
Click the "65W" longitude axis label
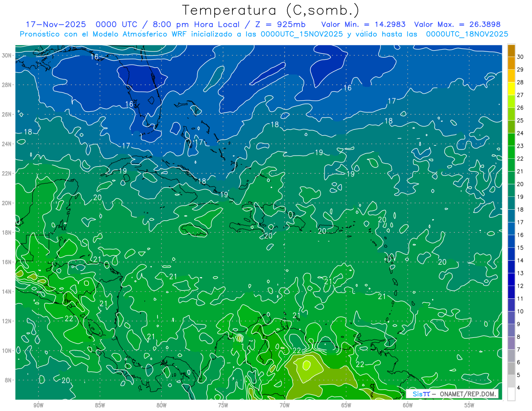point(346,405)
